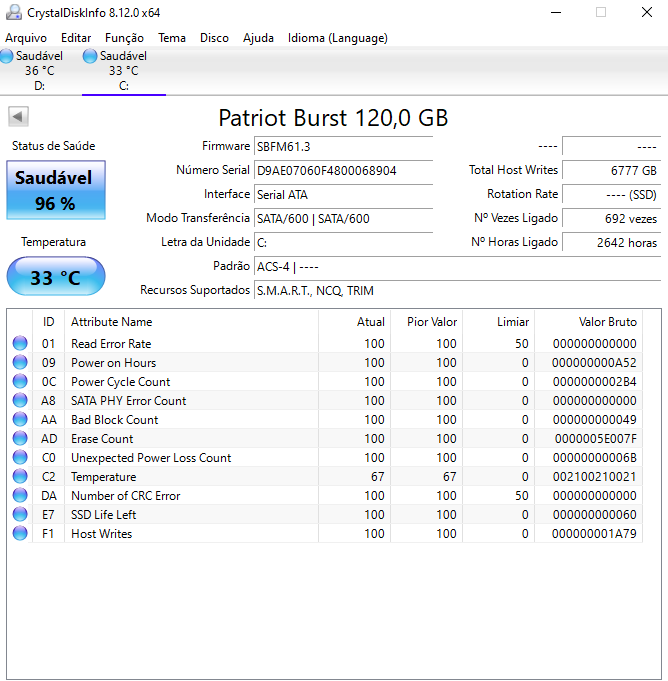
Task: Click the power on count value 692 vezes
Action: click(x=612, y=218)
